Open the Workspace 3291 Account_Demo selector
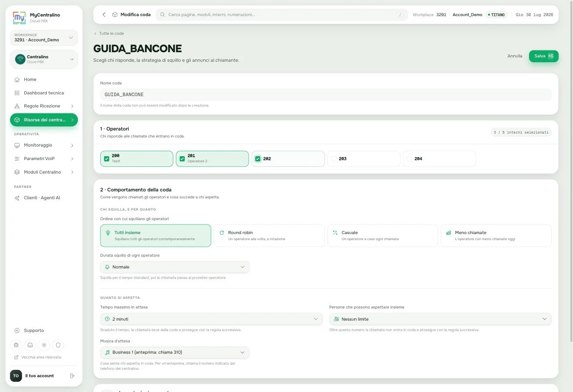The width and height of the screenshot is (573, 392). (x=44, y=38)
